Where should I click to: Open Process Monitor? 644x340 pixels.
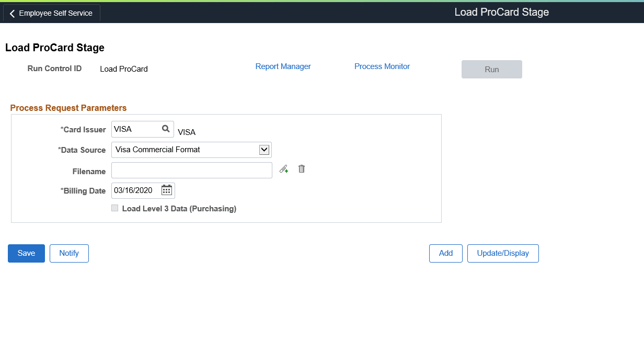382,66
